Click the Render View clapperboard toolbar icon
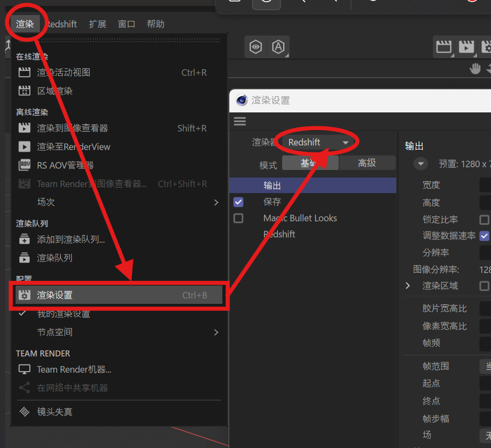This screenshot has height=448, width=491. click(x=444, y=47)
